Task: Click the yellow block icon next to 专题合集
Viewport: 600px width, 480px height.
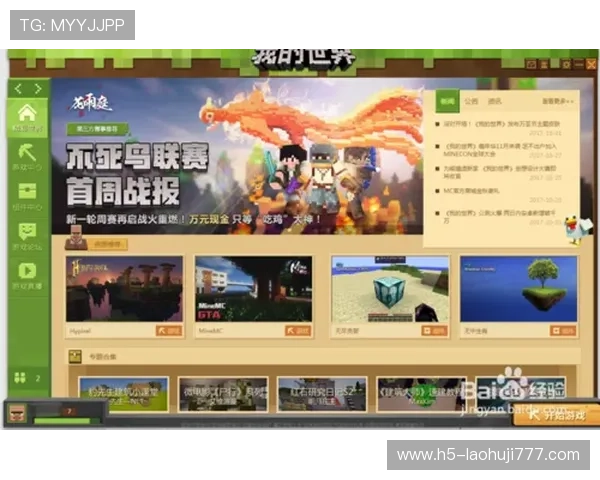Action: (x=75, y=356)
